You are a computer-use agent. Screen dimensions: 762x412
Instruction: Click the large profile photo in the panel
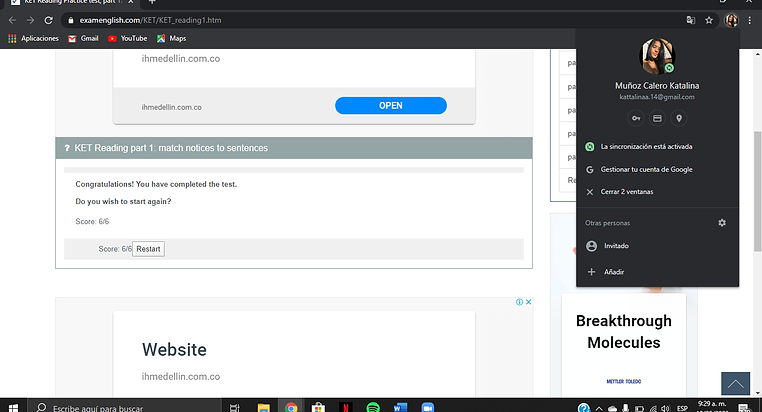pyautogui.click(x=657, y=56)
